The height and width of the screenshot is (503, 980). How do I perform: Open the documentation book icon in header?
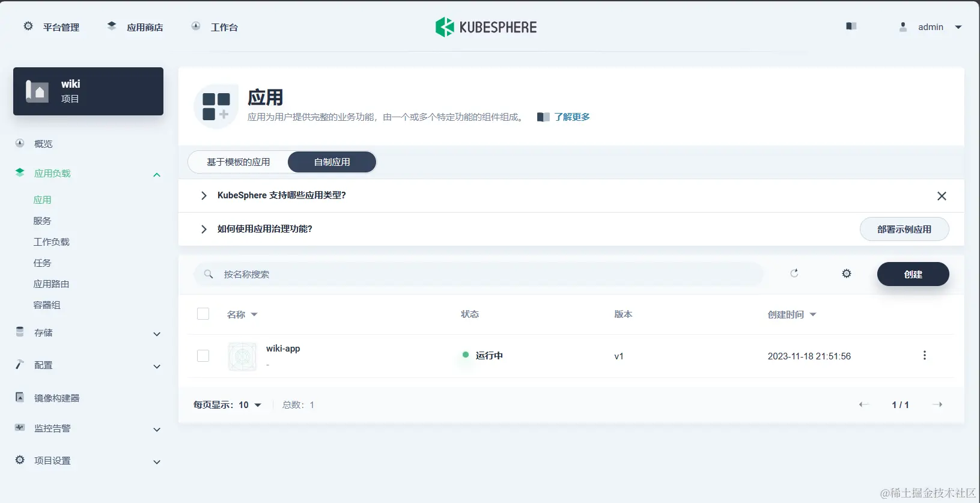[851, 26]
